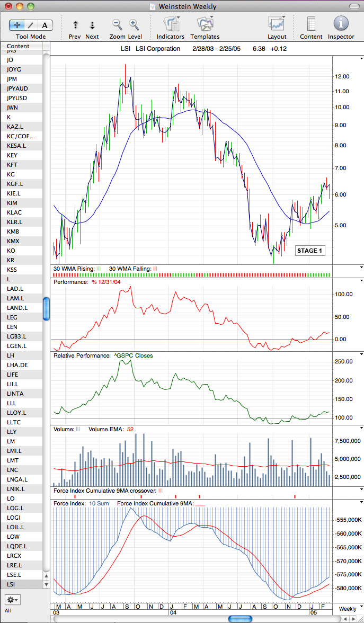Screen dimensions: 364x623
Task: Click the Force Index 10 Sum label
Action: pyautogui.click(x=81, y=503)
